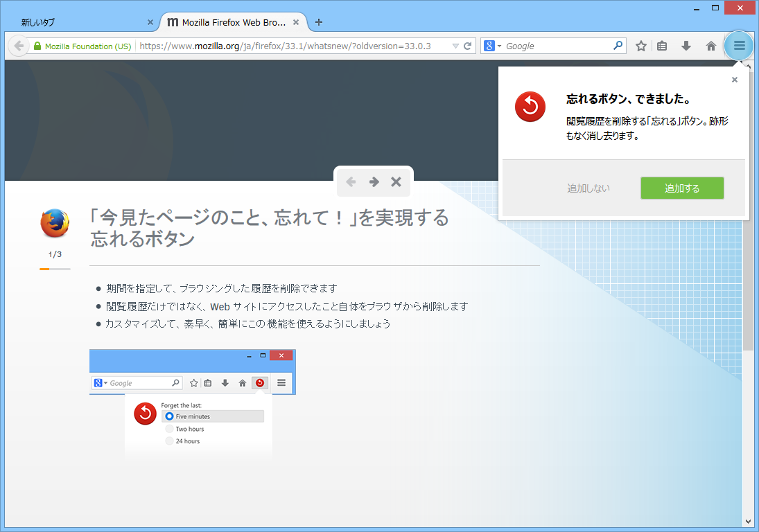Click the red Forget button icon in the popup

point(530,107)
